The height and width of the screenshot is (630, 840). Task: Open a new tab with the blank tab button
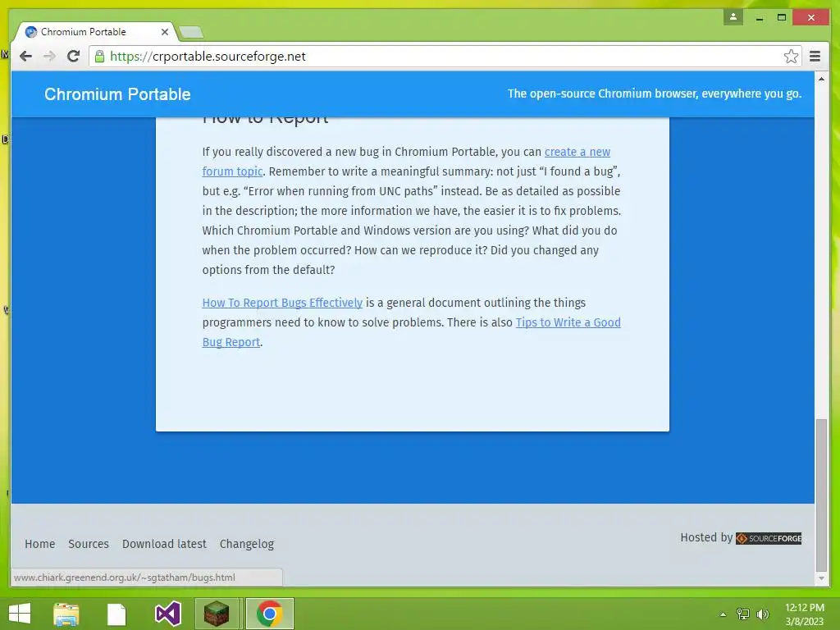tap(190, 32)
